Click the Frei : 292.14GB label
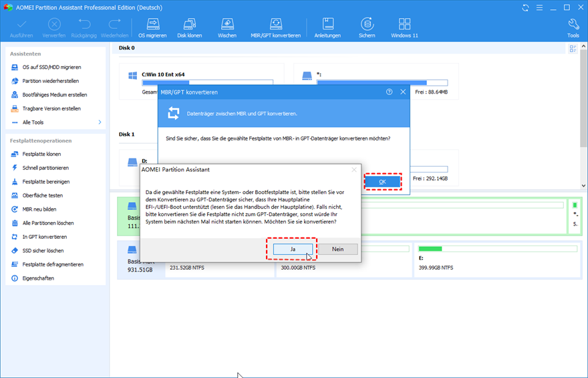 point(430,179)
